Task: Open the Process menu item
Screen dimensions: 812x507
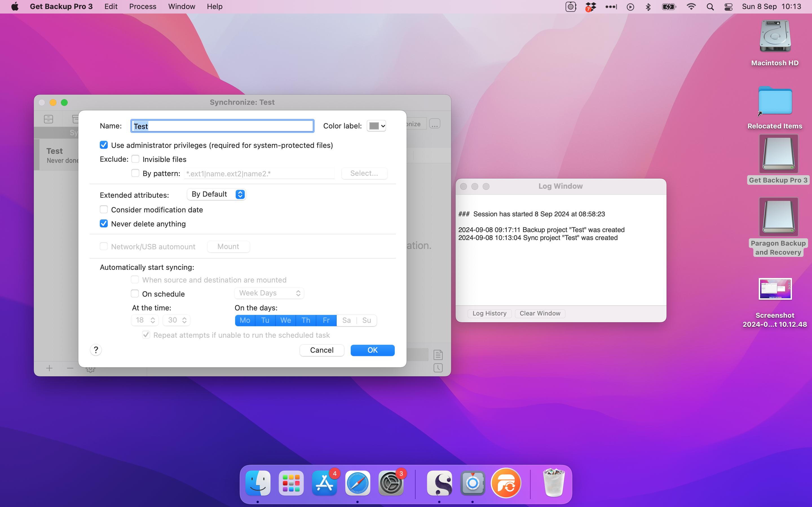Action: (143, 6)
